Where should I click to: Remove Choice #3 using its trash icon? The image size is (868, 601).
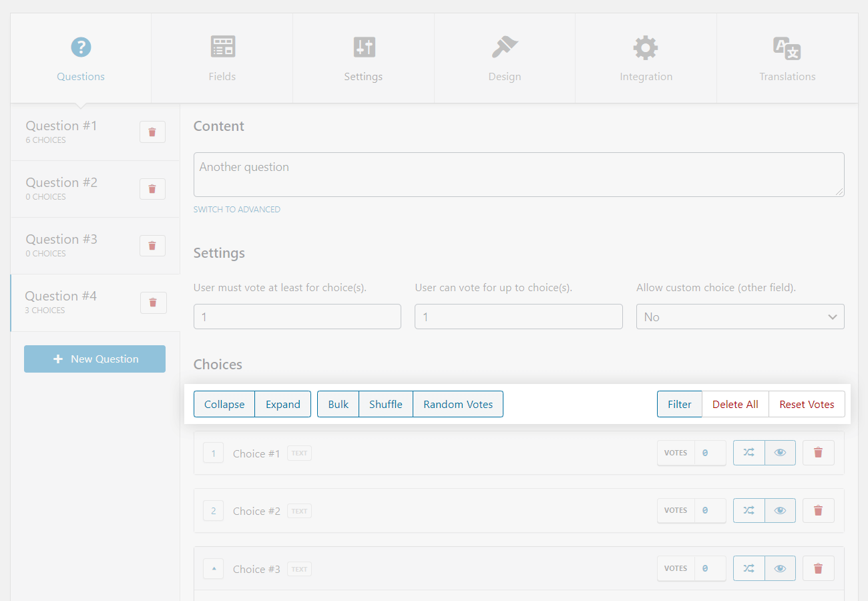(x=818, y=568)
